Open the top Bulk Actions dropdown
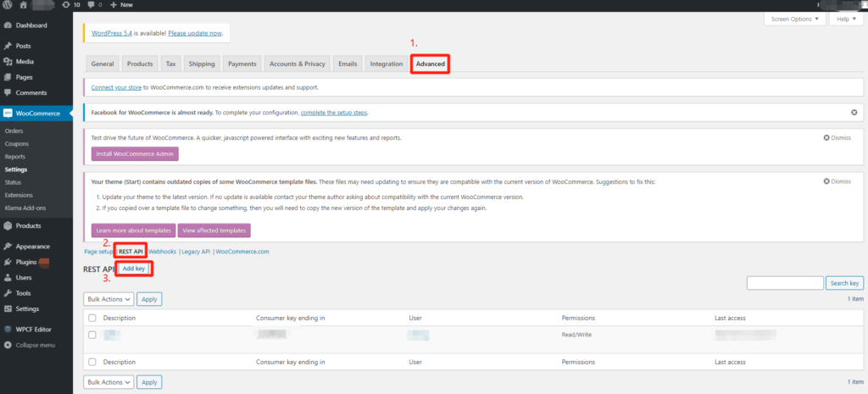Image resolution: width=868 pixels, height=394 pixels. (x=108, y=299)
